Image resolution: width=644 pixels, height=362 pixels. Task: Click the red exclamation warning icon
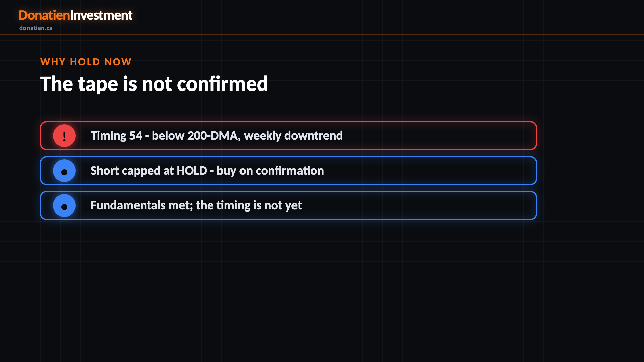point(64,136)
